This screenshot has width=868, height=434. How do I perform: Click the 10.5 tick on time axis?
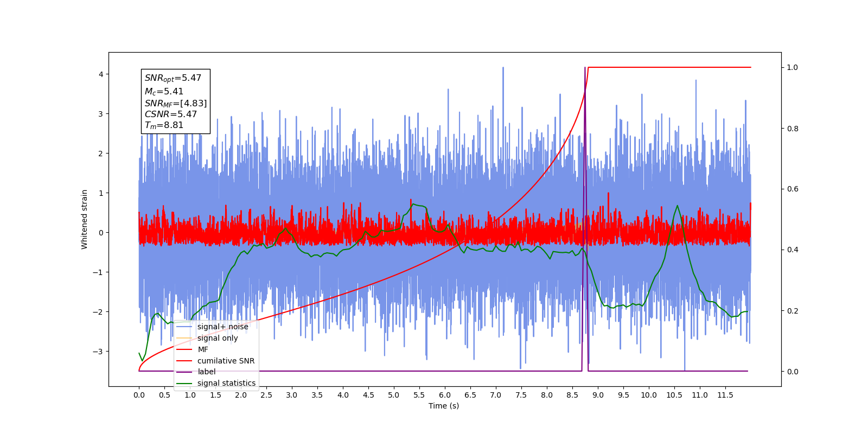[x=674, y=395]
